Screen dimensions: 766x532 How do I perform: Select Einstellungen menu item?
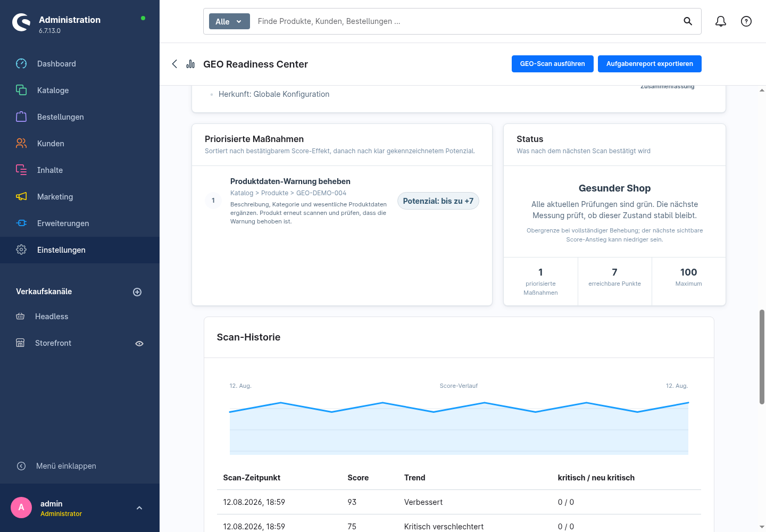[80, 250]
